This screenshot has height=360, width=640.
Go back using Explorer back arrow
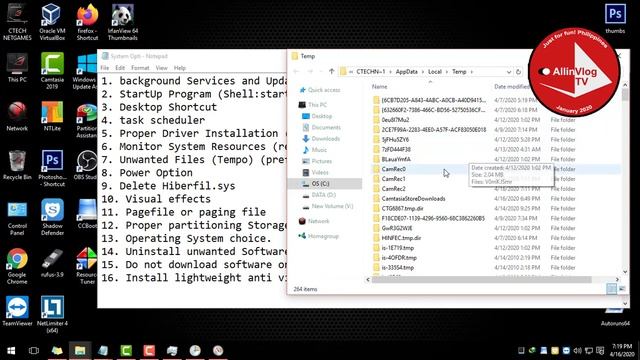tap(297, 71)
